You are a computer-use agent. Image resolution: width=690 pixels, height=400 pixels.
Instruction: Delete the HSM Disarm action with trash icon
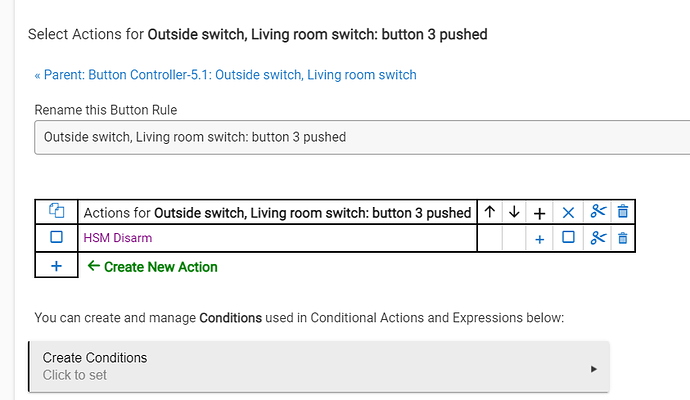623,238
